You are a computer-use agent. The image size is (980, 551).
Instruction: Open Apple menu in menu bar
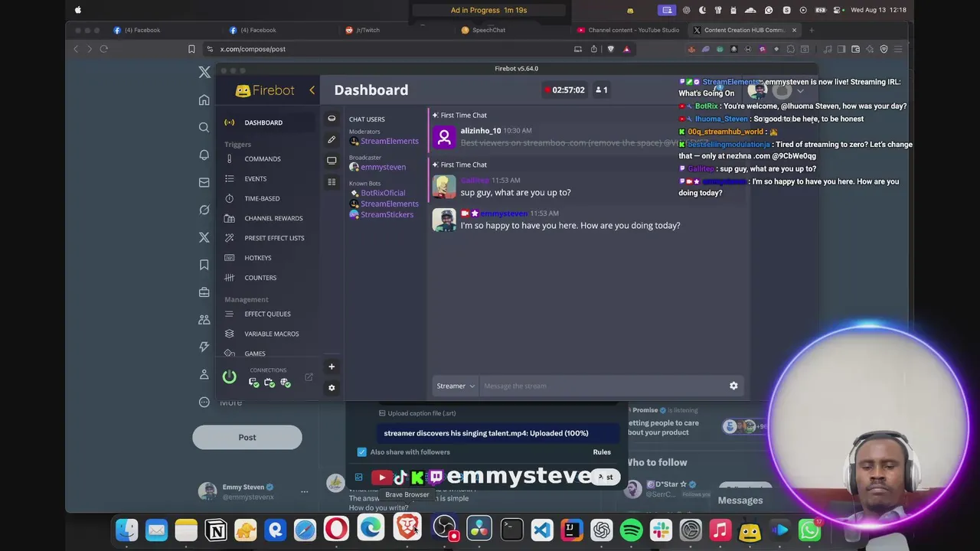[77, 10]
